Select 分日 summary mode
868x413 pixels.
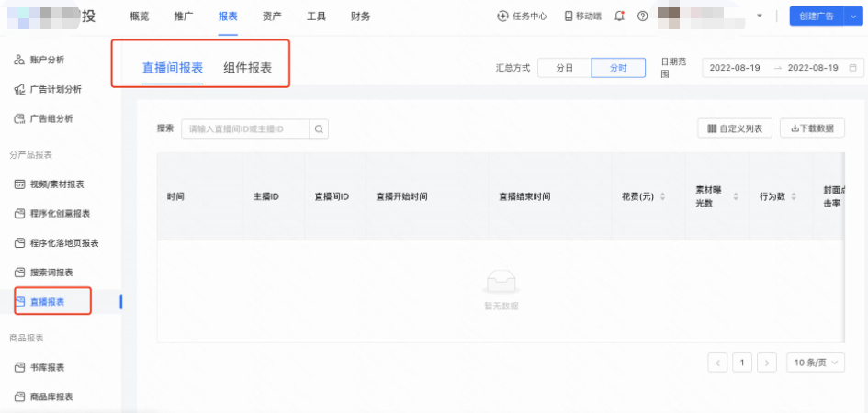coord(564,67)
